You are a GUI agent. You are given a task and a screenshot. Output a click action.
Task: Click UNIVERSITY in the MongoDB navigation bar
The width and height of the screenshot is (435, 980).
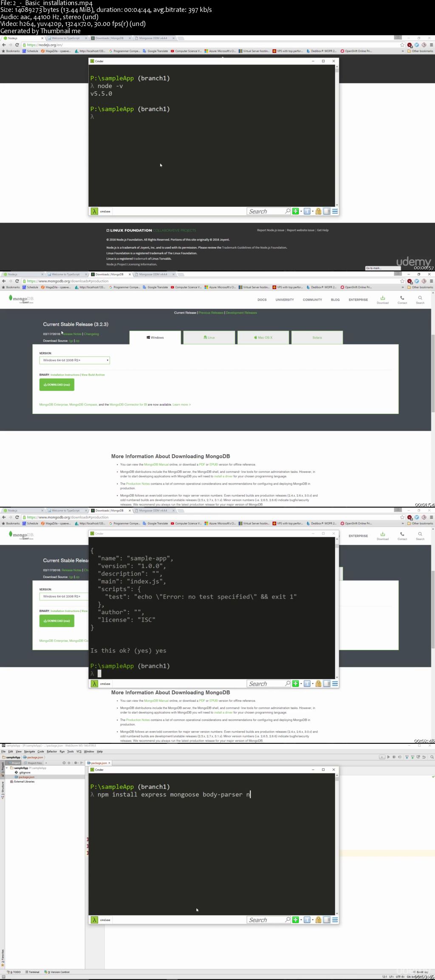(x=285, y=300)
